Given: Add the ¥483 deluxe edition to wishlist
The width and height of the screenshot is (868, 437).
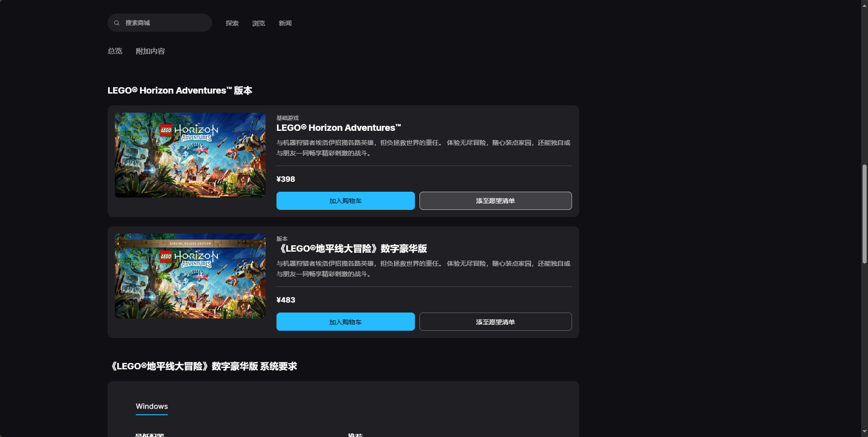Looking at the screenshot, I should [495, 322].
